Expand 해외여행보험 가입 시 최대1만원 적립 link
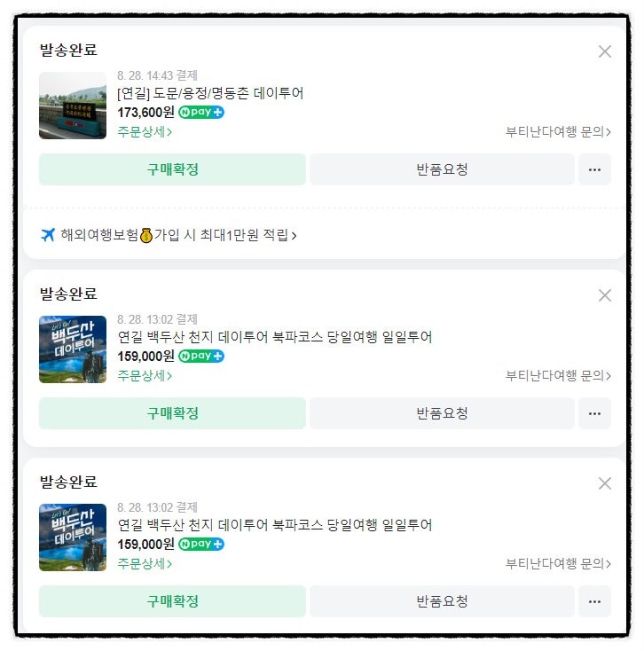This screenshot has height=651, width=644. coord(178,235)
